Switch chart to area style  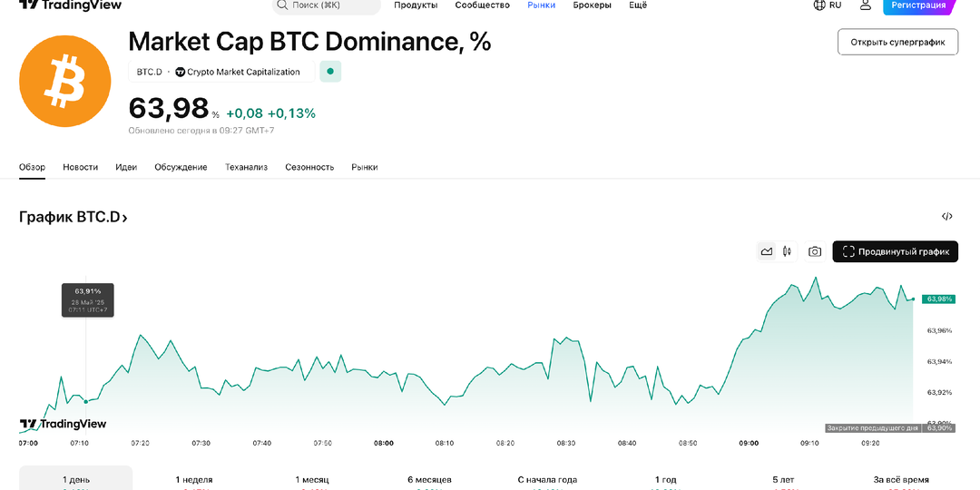[x=766, y=252]
